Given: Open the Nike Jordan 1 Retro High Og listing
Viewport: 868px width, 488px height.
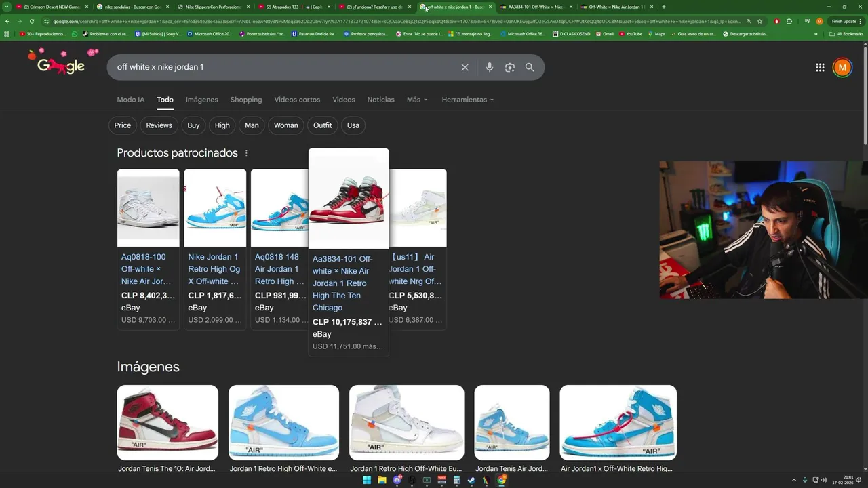Looking at the screenshot, I should (215, 249).
